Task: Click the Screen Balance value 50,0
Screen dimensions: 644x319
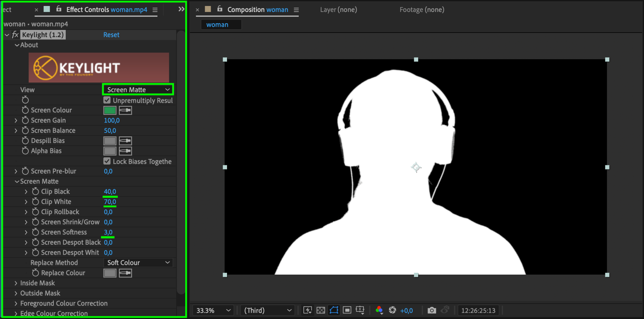Action: click(x=110, y=130)
